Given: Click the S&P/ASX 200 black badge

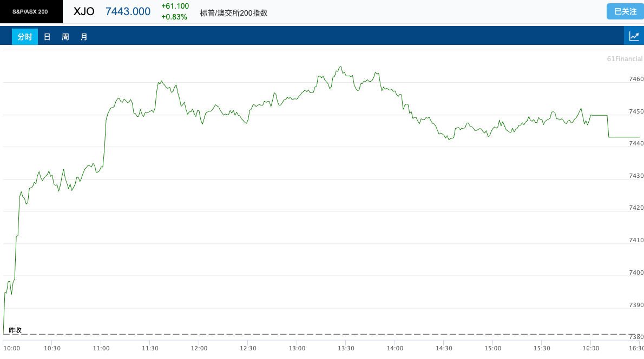Looking at the screenshot, I should 31,11.
